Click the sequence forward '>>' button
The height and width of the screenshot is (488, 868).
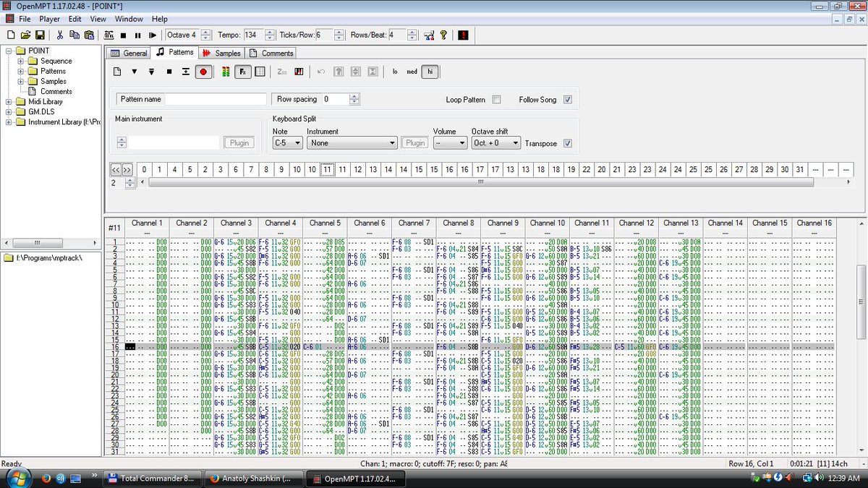pyautogui.click(x=127, y=169)
